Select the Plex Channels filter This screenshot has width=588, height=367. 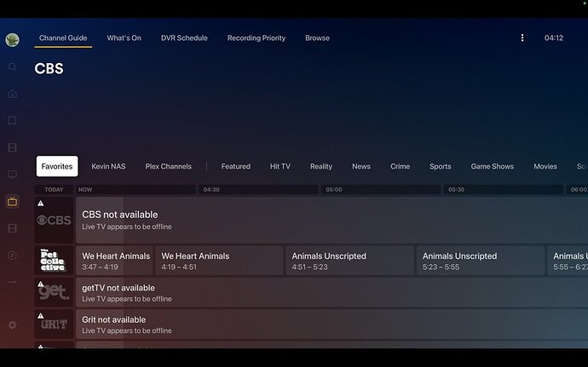[169, 166]
